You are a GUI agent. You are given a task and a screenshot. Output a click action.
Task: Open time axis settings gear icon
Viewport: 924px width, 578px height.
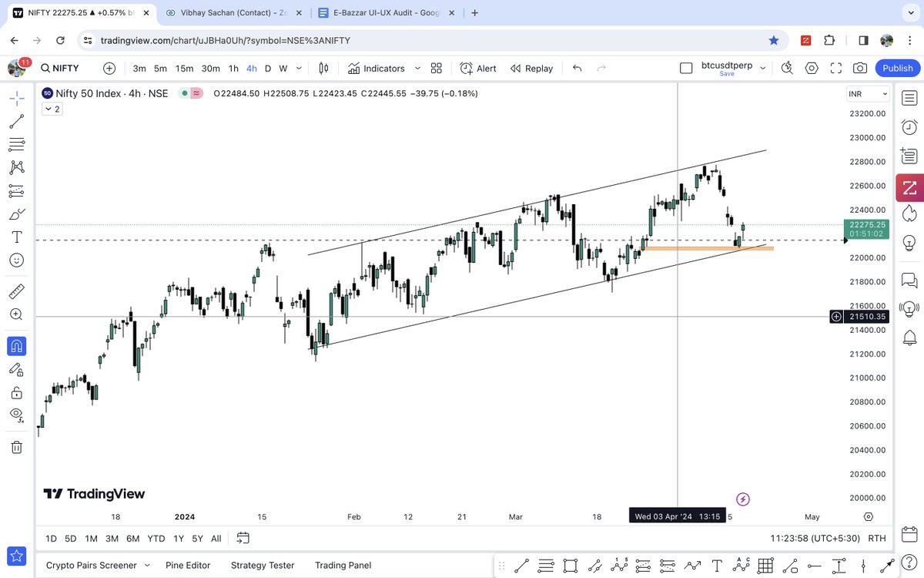point(868,516)
